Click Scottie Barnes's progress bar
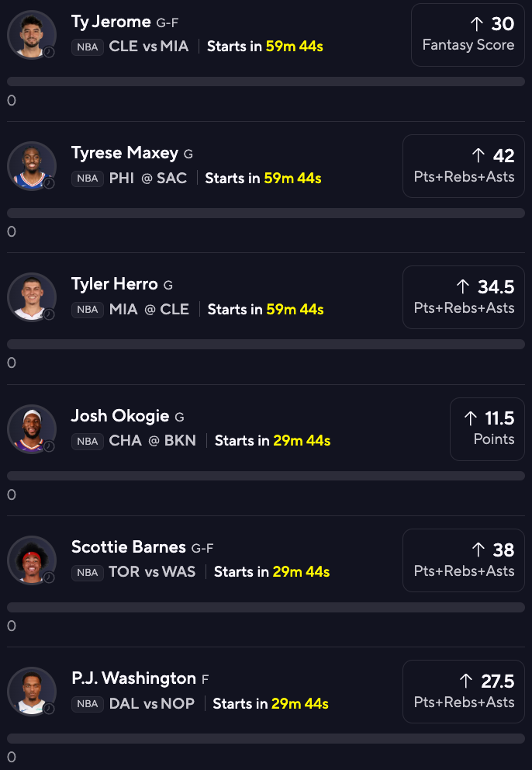 tap(266, 608)
